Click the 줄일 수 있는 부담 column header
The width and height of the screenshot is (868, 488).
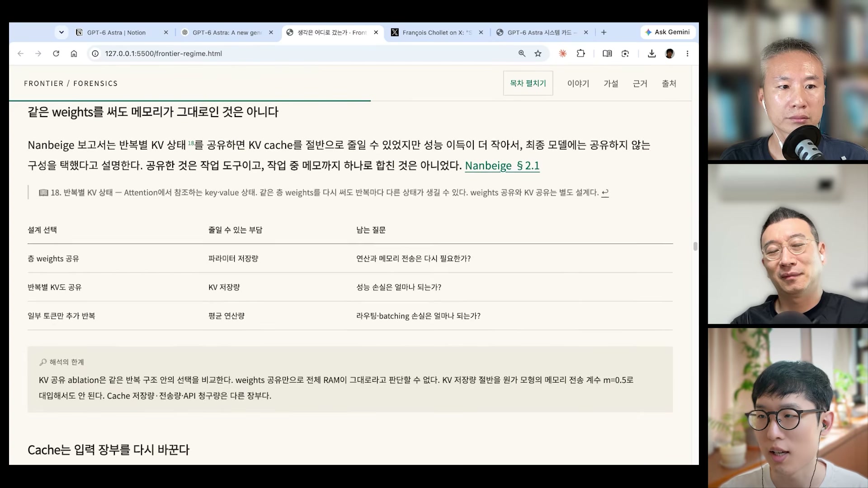point(235,230)
